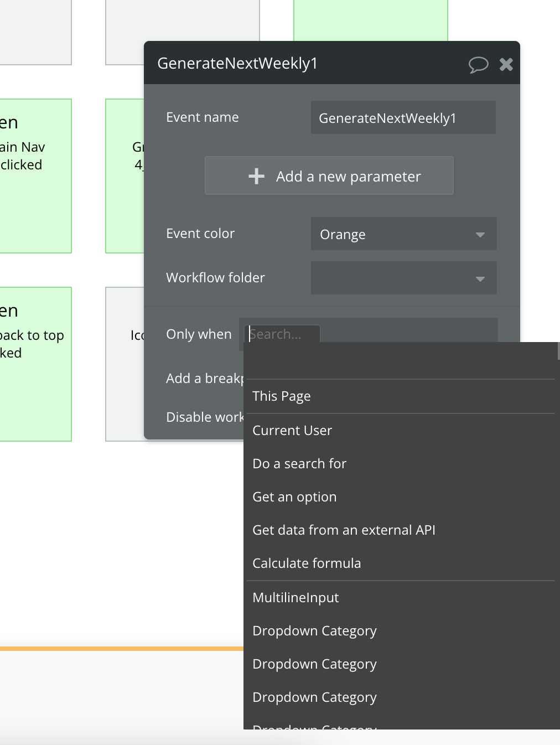This screenshot has height=745, width=560.
Task: Click the Event name text field
Action: click(x=403, y=118)
